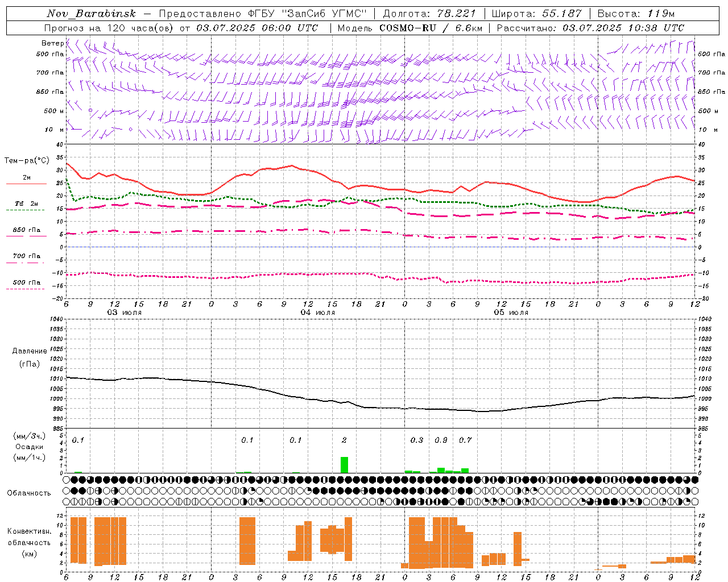Image resolution: width=728 pixels, height=582 pixels.
Task: Select the 'Широта: 55.187' latitude value
Action: click(x=536, y=14)
